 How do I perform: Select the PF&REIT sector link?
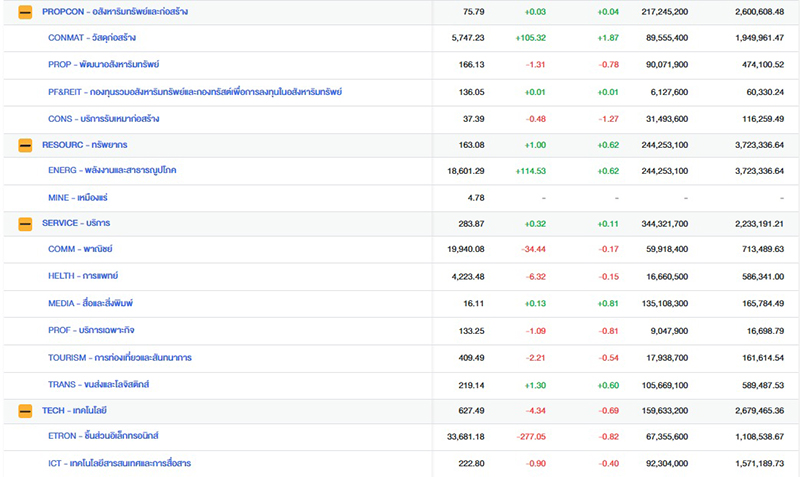click(195, 92)
